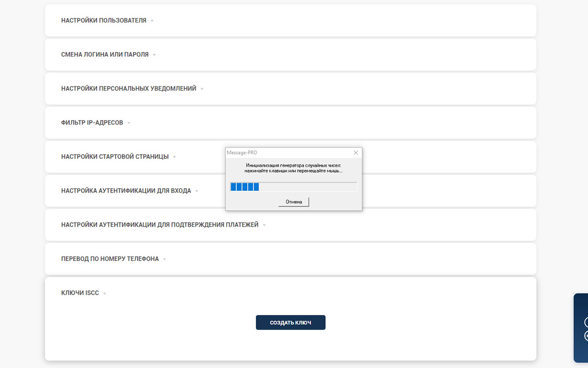Open НАСТРОЙКИ ПОЛЬЗОВАТЕЛЯ heading text
Image resolution: width=588 pixels, height=368 pixels.
(x=104, y=21)
